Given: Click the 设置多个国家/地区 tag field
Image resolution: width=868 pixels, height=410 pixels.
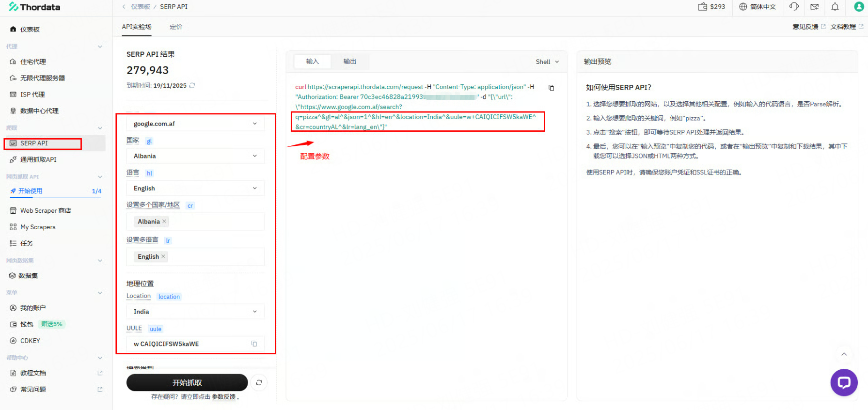Looking at the screenshot, I should click(x=195, y=221).
